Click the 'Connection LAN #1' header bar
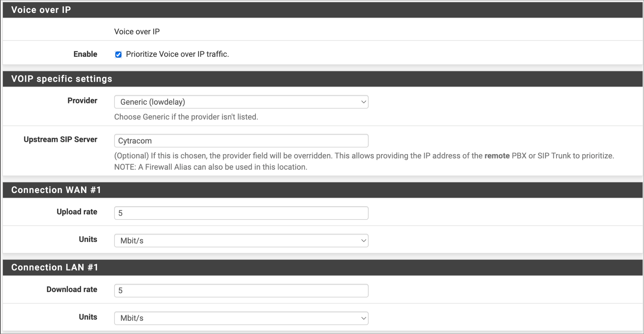This screenshot has height=334, width=644. click(55, 267)
